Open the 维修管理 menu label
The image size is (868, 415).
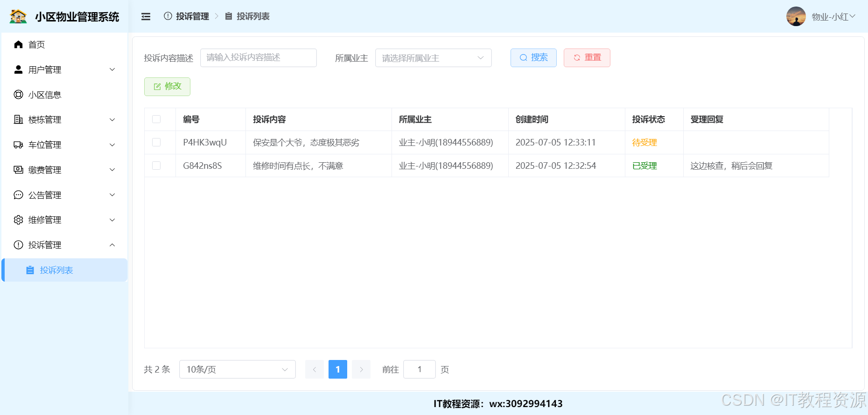pyautogui.click(x=45, y=220)
